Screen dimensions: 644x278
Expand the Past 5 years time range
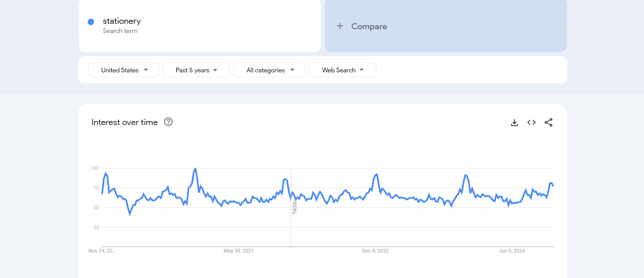tap(196, 70)
